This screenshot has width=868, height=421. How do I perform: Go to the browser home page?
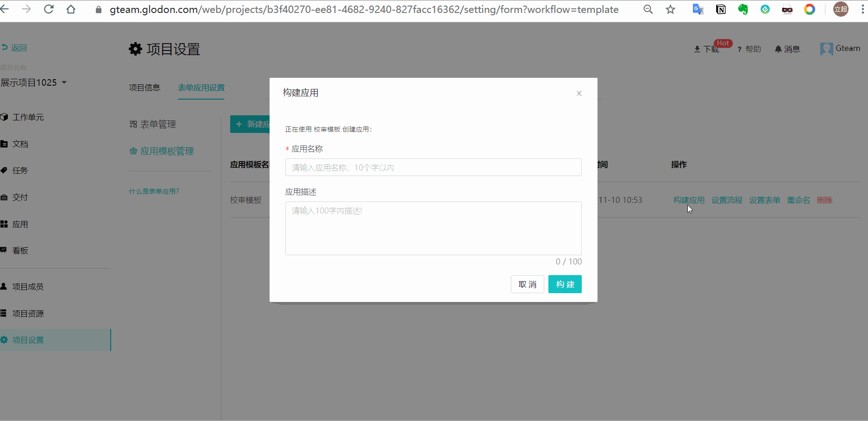71,9
